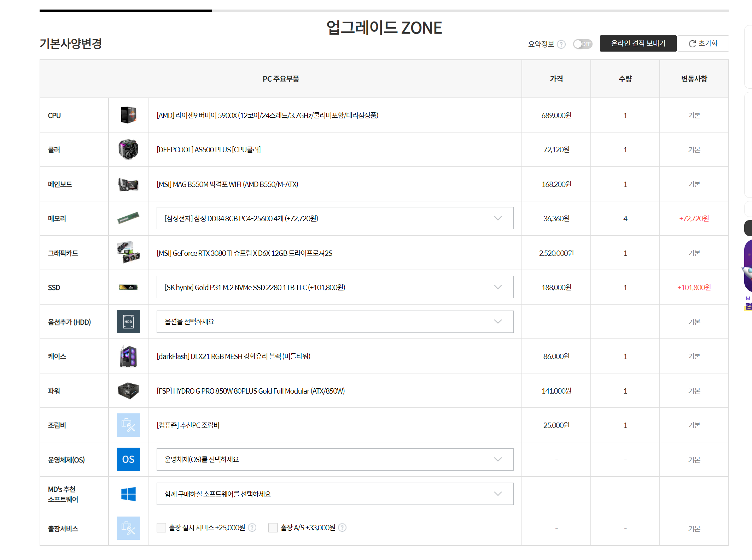752x560 pixels.
Task: Open the SSD SK hynix Gold P31 dropdown
Action: coord(335,287)
